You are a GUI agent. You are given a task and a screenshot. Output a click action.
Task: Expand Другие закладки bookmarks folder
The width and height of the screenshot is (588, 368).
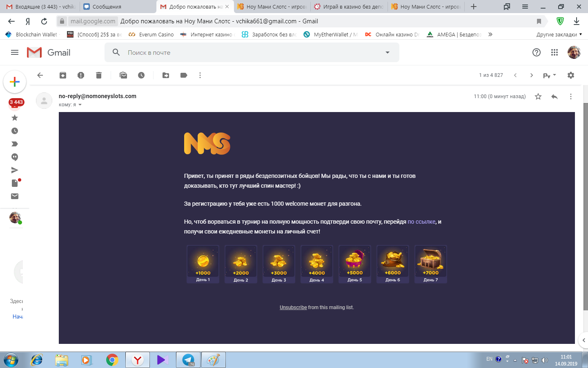(559, 34)
